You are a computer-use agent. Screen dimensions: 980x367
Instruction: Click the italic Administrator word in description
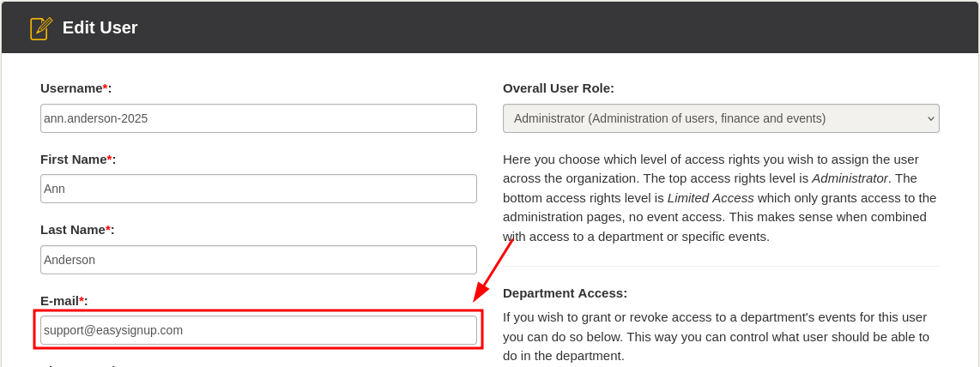[x=850, y=178]
